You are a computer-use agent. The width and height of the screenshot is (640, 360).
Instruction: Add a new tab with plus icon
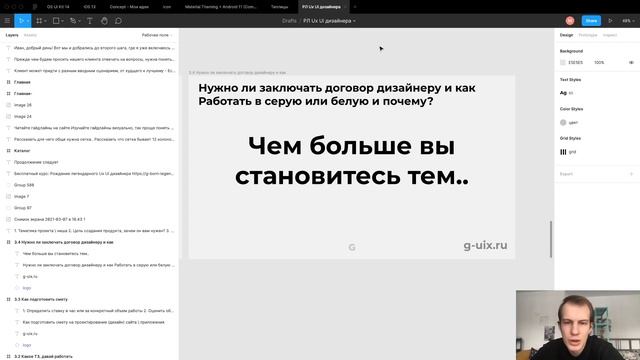pyautogui.click(x=355, y=7)
